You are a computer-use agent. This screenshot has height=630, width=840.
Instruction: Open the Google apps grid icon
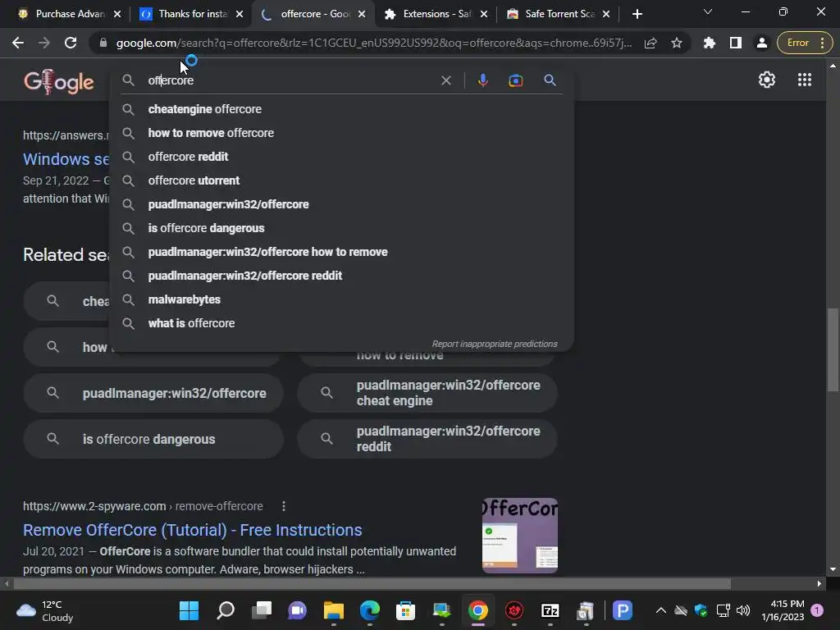point(804,80)
